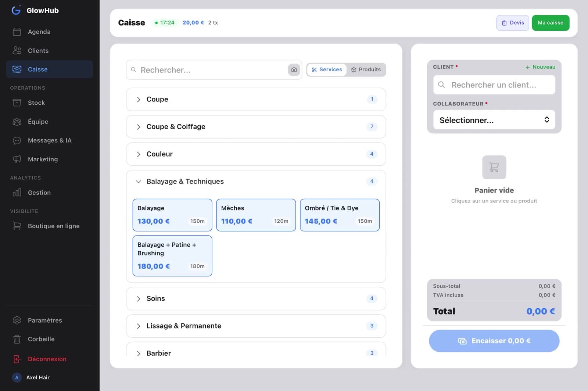Collapse the Balayage & Techniques category
The image size is (588, 391).
pyautogui.click(x=256, y=182)
